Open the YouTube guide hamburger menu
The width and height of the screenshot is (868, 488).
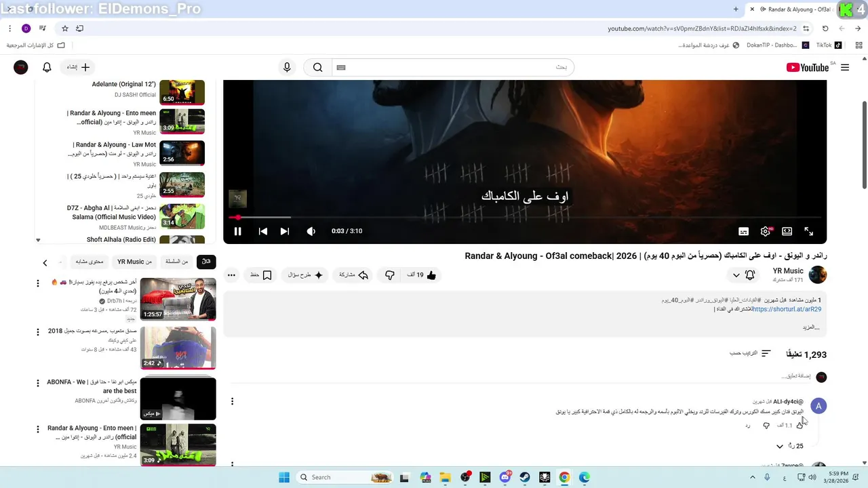pos(845,67)
